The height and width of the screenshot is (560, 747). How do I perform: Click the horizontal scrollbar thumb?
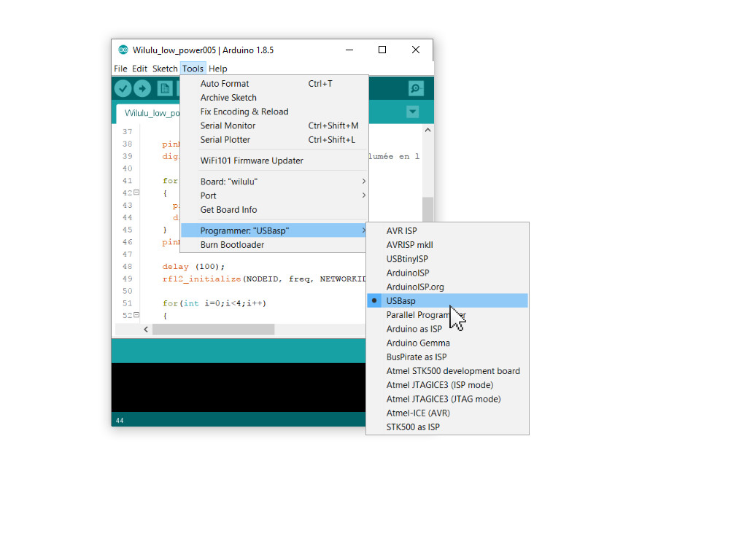point(214,329)
